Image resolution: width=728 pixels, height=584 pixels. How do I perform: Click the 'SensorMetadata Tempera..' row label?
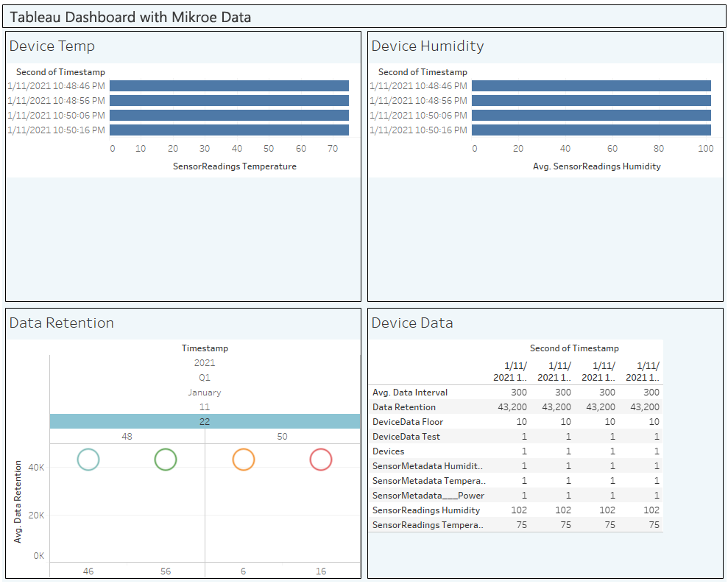(429, 481)
